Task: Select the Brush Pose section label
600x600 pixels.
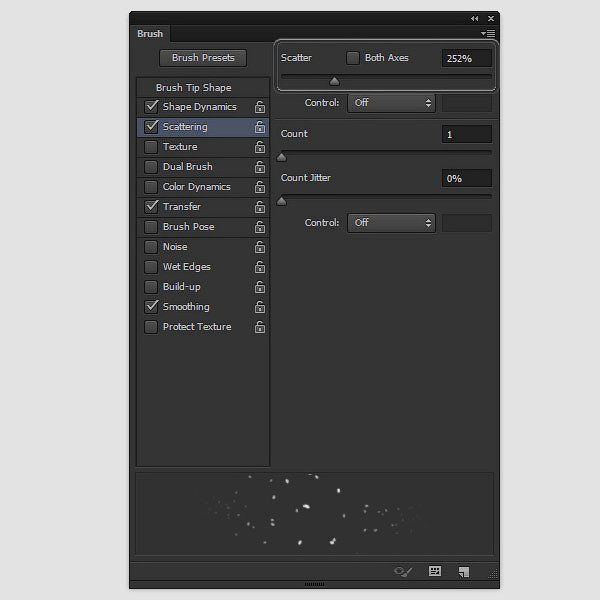Action: click(x=189, y=227)
